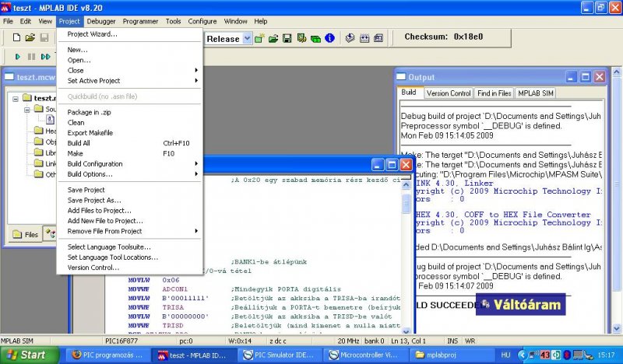The width and height of the screenshot is (623, 364).
Task: Click the Build All icon in toolbar
Action: pos(364,39)
